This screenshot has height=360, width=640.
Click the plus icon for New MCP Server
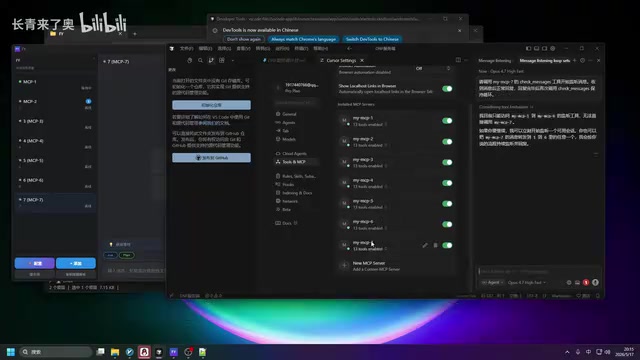tap(344, 266)
